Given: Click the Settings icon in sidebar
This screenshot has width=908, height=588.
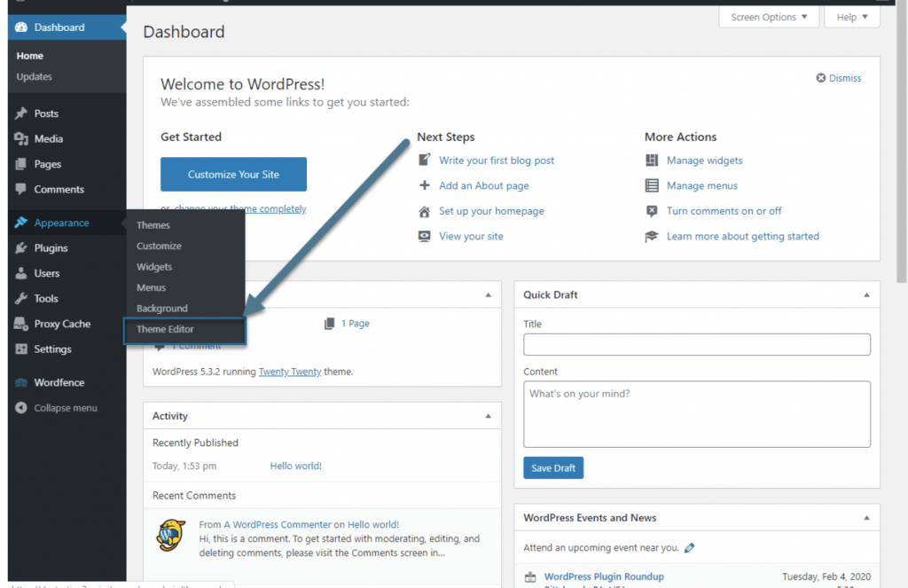Looking at the screenshot, I should click(x=21, y=349).
